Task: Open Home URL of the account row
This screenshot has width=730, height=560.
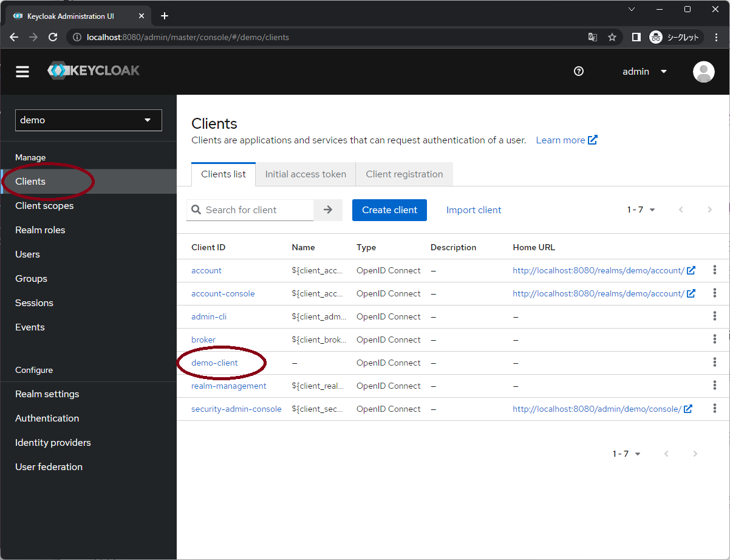Action: tap(604, 270)
